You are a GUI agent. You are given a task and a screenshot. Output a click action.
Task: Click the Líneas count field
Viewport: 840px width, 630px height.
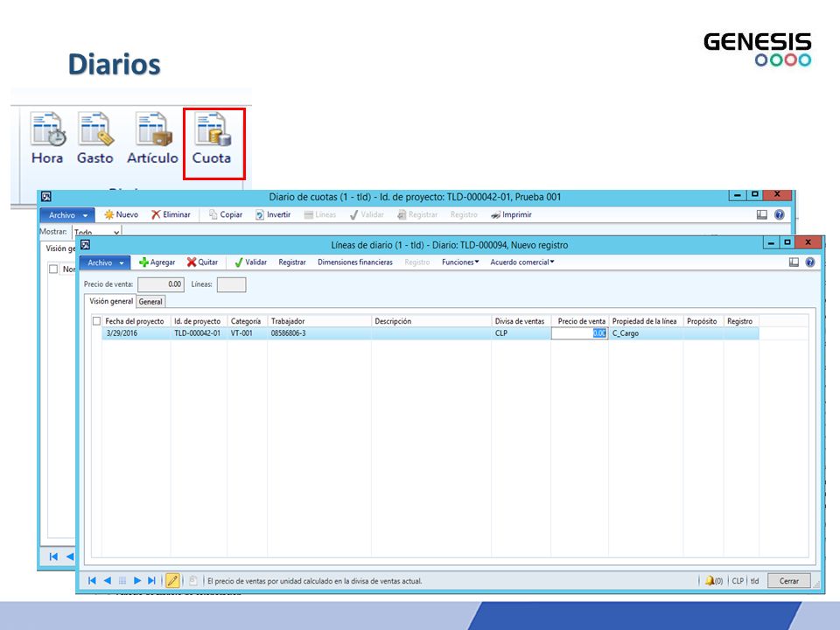[231, 284]
